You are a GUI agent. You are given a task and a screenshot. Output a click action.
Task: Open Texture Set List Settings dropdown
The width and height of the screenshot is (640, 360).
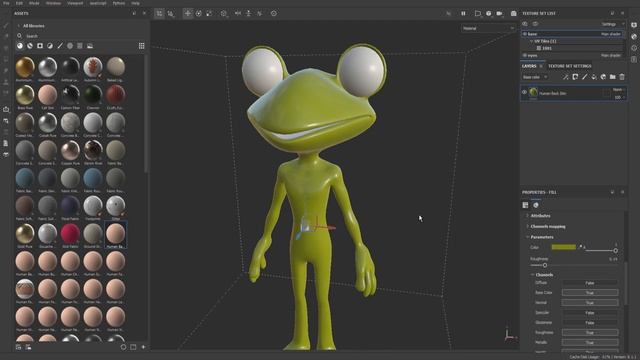tap(611, 24)
